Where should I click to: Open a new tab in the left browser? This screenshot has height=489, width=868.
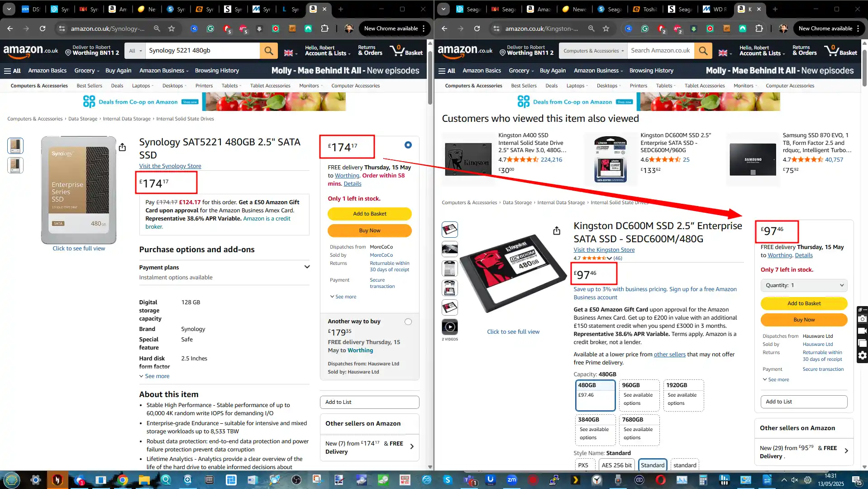tap(341, 9)
